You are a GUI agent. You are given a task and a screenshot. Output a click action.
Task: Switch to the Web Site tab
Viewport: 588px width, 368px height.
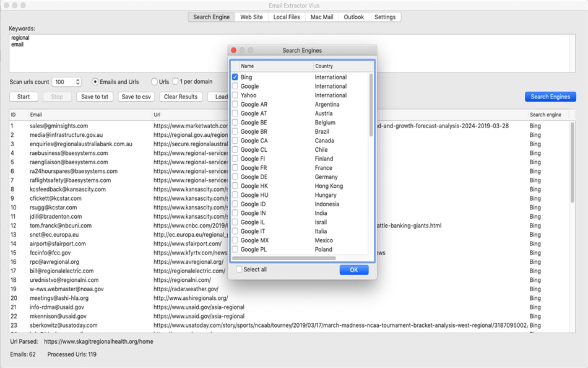pyautogui.click(x=251, y=17)
